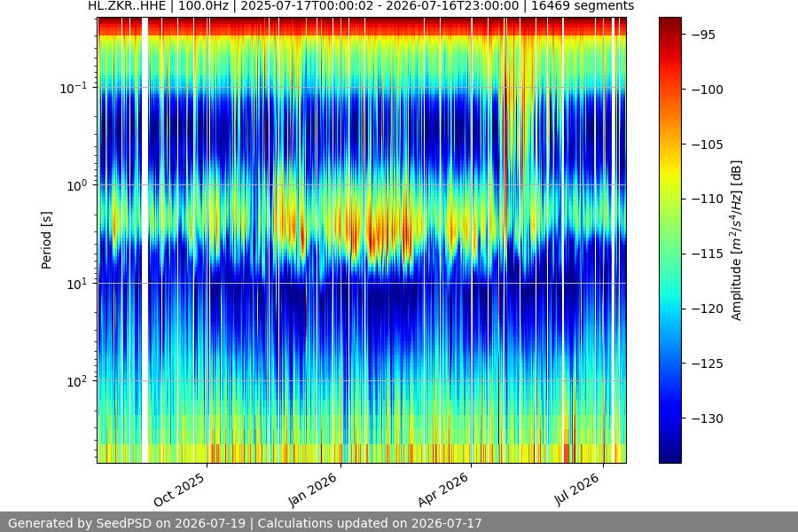Click the 10^2 period tick label
The width and height of the screenshot is (798, 532).
[x=77, y=381]
